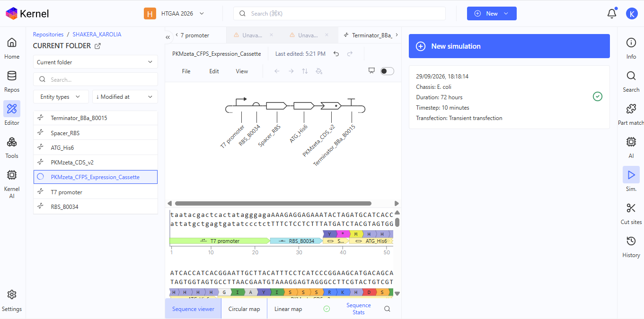Toggle the switch in the editor toolbar
Image resolution: width=644 pixels, height=319 pixels.
[387, 71]
